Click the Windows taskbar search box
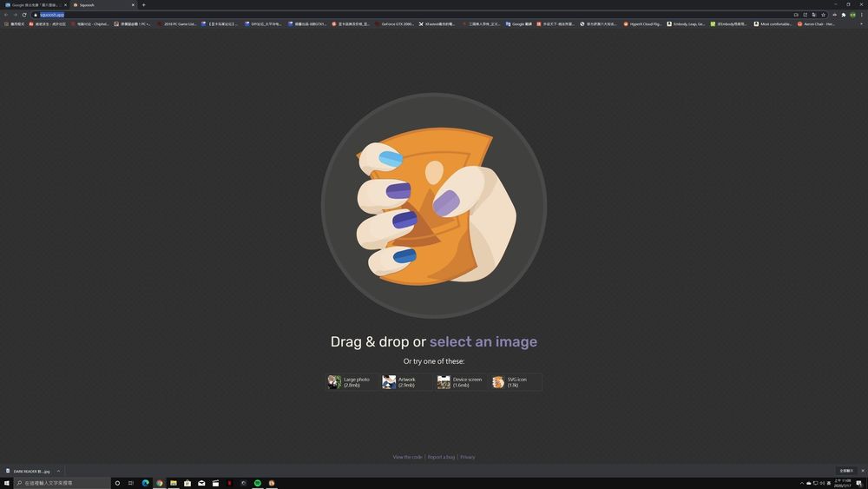868x489 pixels. 62,483
